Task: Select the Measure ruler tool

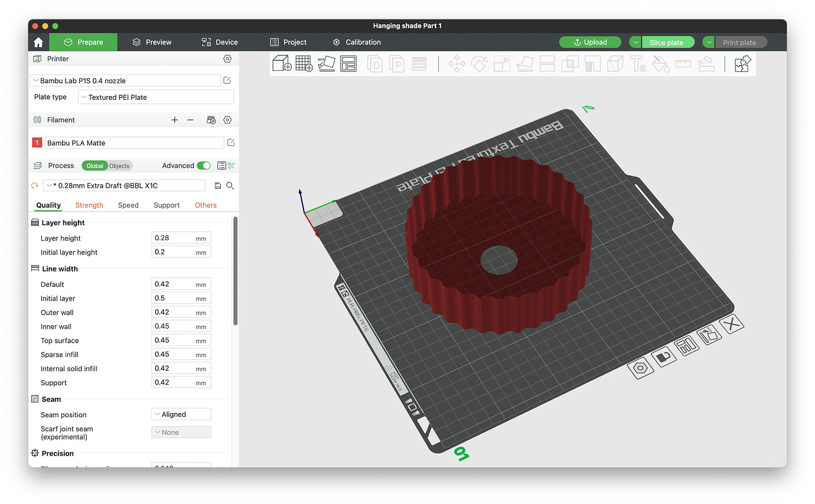Action: (x=683, y=63)
